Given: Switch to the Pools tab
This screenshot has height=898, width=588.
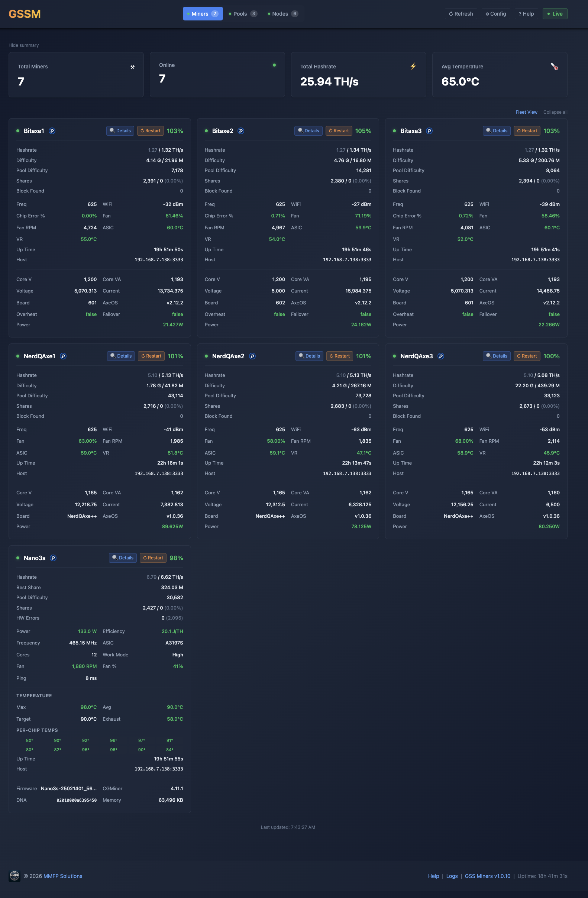Looking at the screenshot, I should pyautogui.click(x=243, y=14).
